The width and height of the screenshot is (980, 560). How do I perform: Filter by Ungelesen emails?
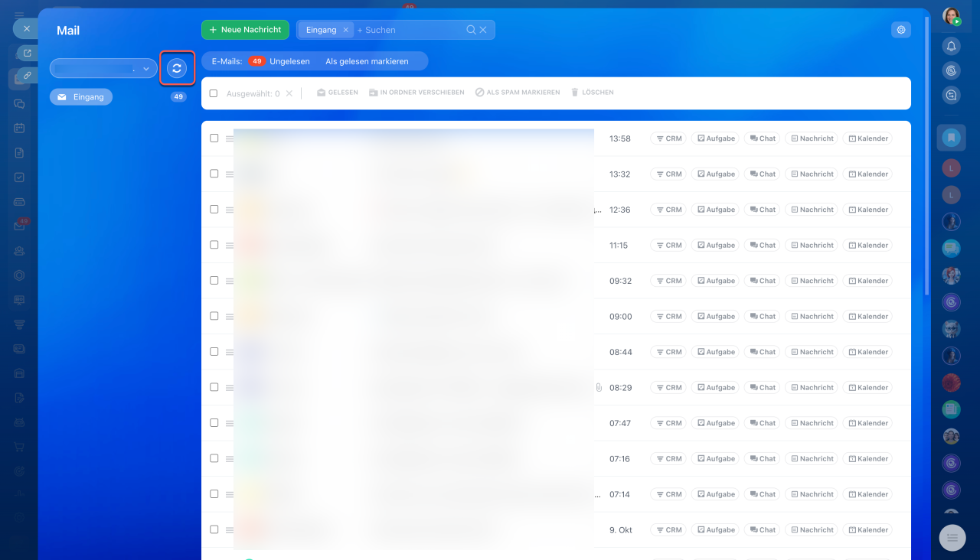point(289,61)
